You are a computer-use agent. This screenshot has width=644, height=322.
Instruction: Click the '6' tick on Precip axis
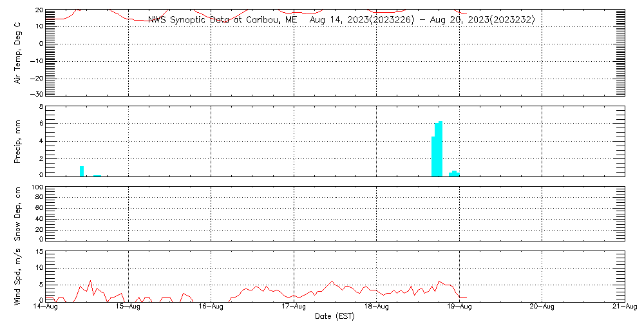tap(41, 124)
